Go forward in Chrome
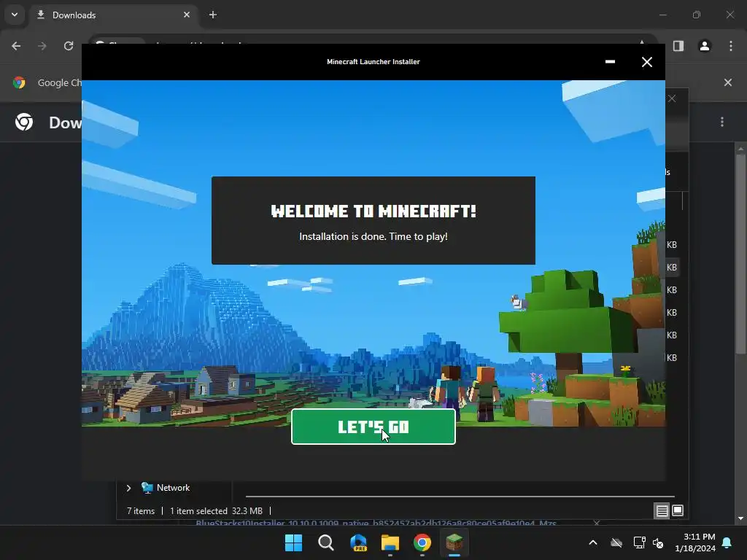 point(42,46)
